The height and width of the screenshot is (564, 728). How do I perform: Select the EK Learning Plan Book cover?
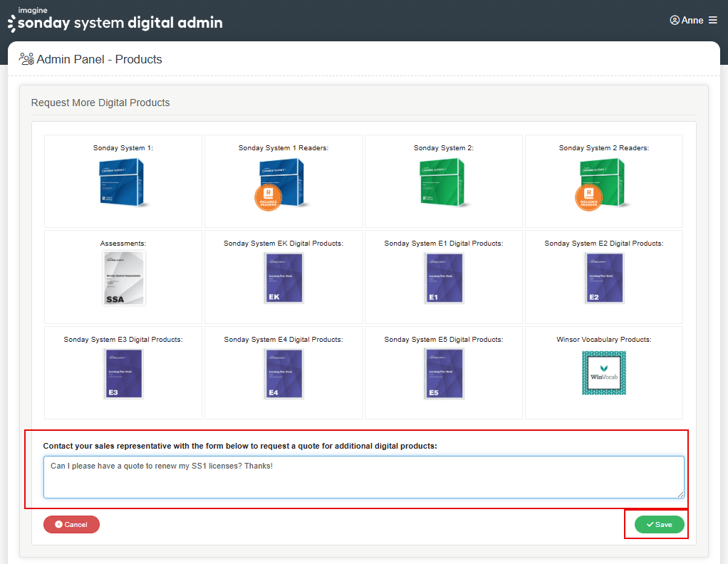pyautogui.click(x=283, y=278)
